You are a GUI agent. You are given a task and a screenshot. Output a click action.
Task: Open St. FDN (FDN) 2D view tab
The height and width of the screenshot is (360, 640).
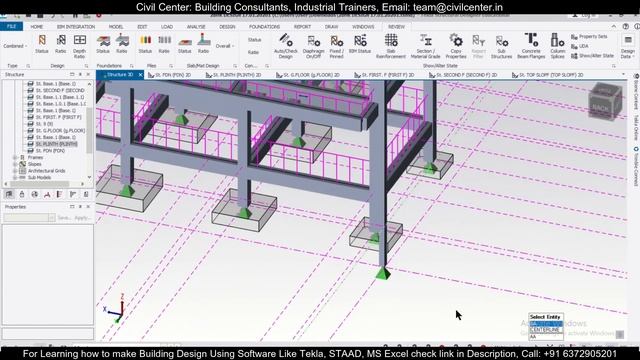coord(169,75)
